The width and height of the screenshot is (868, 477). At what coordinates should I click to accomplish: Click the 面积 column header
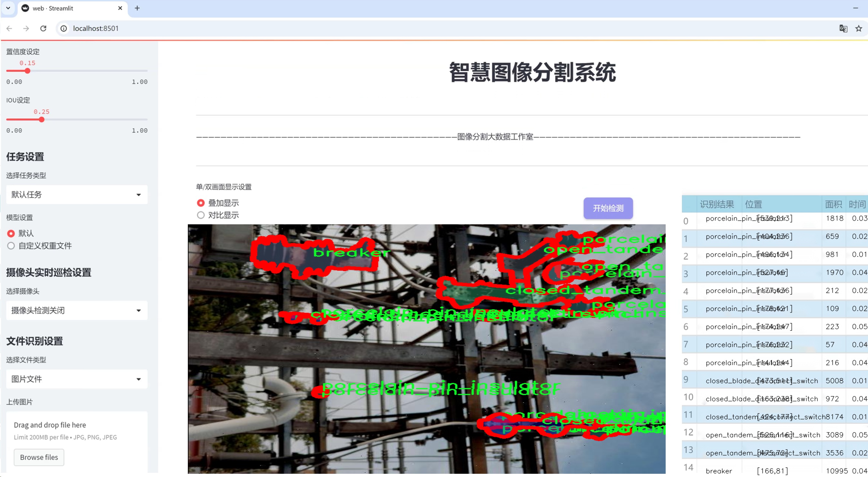point(833,204)
